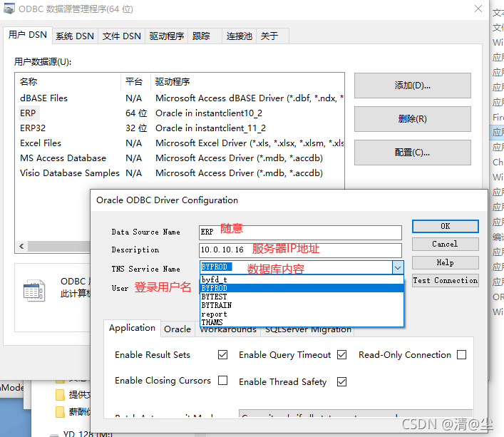
Task: Toggle Enable Thread Safety checkbox
Action: click(341, 381)
